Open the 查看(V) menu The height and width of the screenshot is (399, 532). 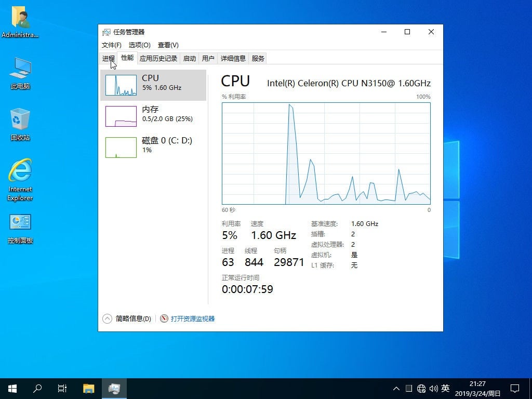point(168,45)
